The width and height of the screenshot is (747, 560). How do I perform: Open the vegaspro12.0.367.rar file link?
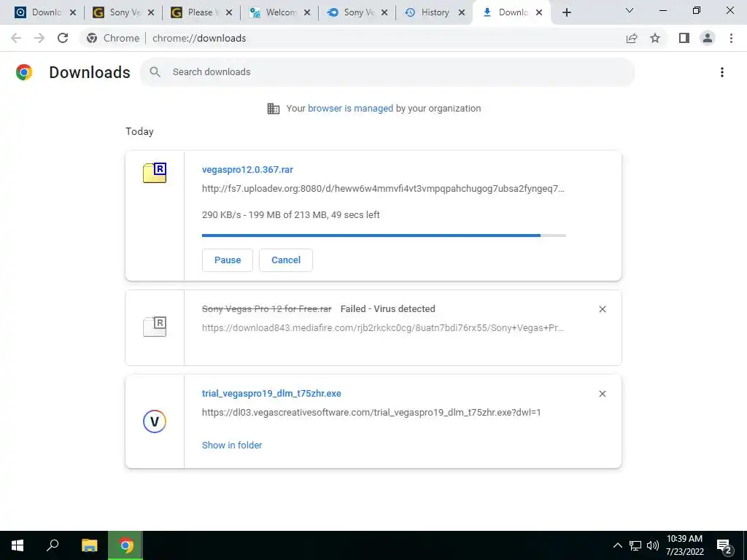pos(247,169)
